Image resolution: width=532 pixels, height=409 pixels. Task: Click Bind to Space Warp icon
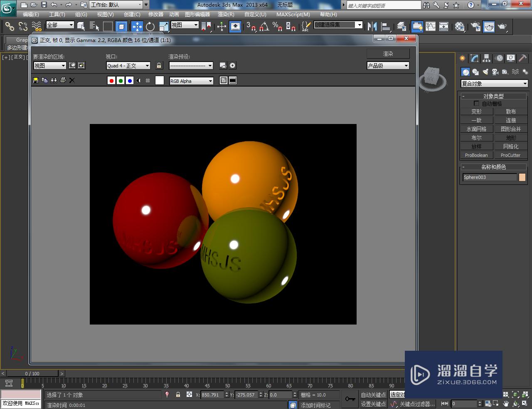37,26
